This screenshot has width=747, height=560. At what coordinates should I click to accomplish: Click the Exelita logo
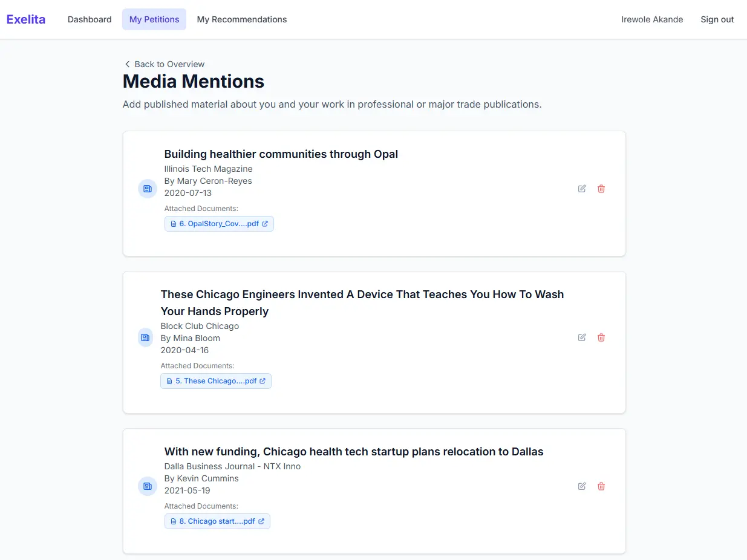(x=26, y=19)
